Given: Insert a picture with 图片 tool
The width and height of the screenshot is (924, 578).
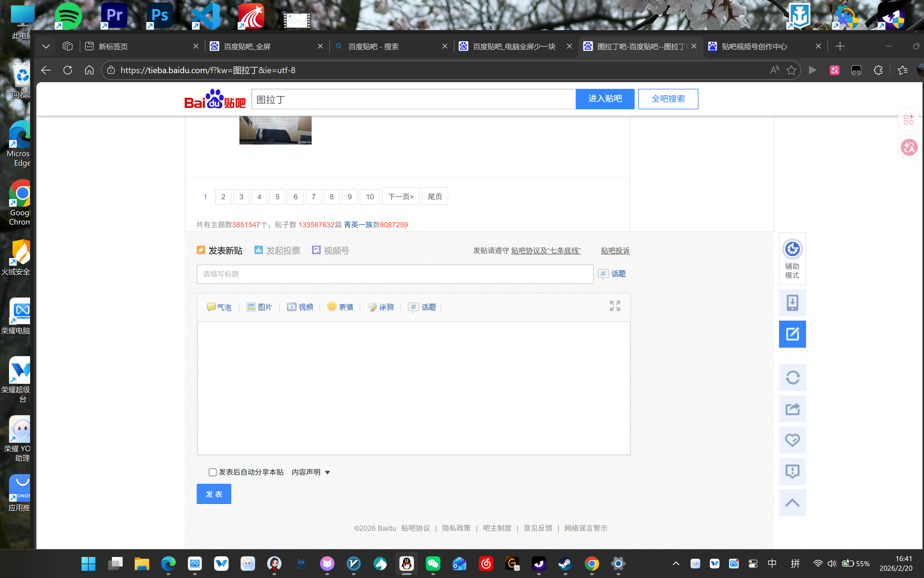Looking at the screenshot, I should click(259, 307).
